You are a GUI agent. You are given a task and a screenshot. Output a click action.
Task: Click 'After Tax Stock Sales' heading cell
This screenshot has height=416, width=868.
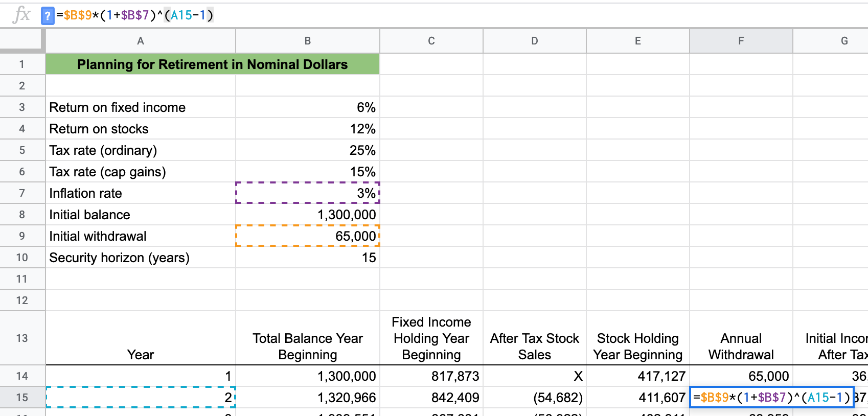tap(535, 338)
